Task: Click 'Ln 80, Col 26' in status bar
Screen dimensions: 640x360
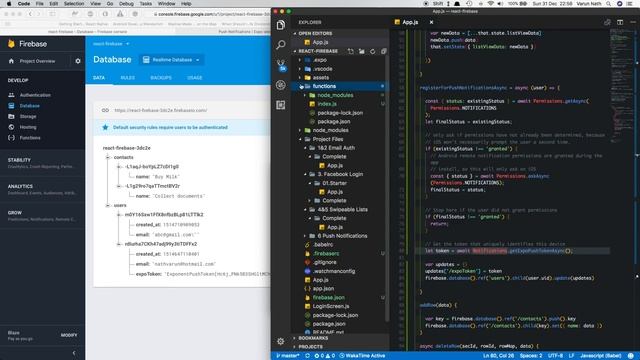Action: coord(498,356)
